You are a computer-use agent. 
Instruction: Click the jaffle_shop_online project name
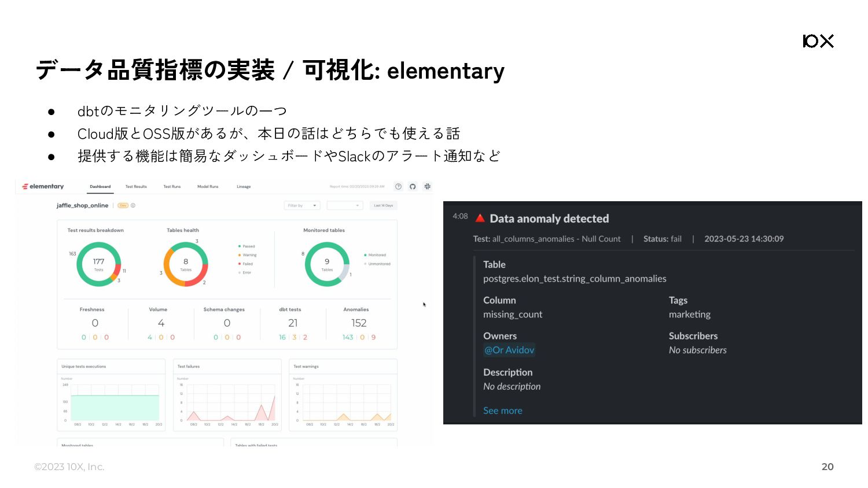pos(82,205)
